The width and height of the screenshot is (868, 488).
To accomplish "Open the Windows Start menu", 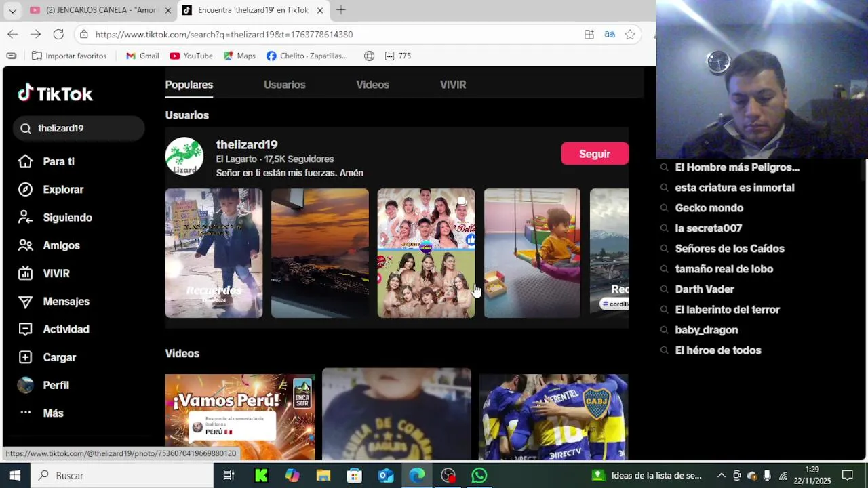I will [x=15, y=476].
